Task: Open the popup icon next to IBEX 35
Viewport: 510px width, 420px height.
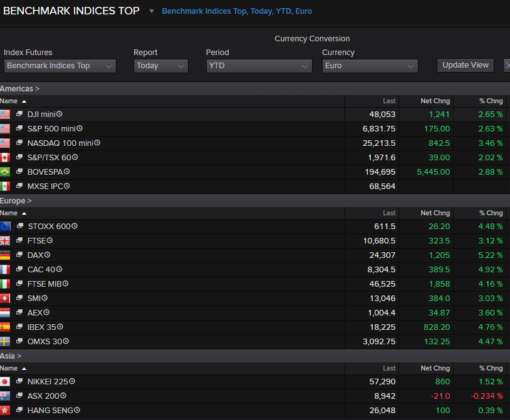Action: click(19, 327)
